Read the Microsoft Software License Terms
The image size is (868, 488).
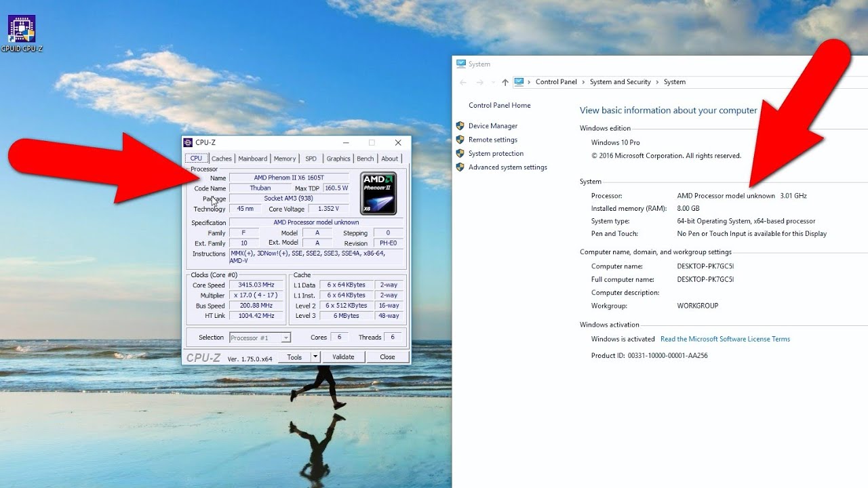click(x=726, y=339)
